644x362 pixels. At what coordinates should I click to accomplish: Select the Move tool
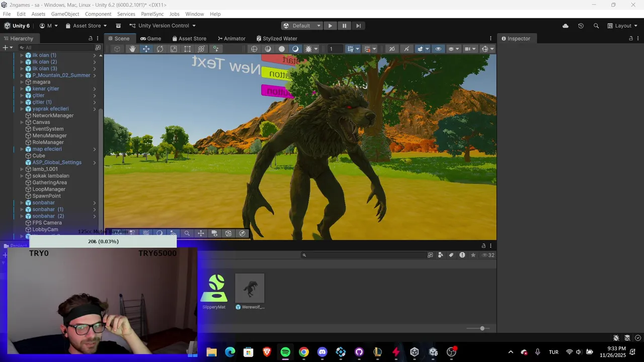click(x=146, y=49)
